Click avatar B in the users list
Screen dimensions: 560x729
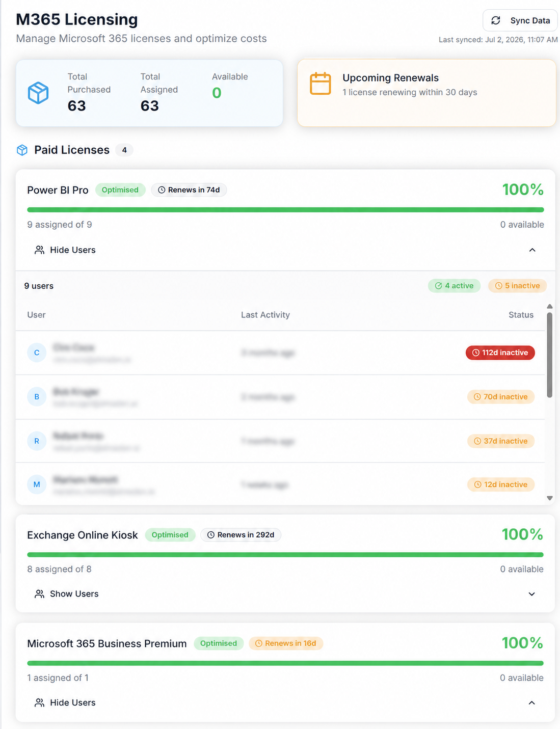point(37,397)
